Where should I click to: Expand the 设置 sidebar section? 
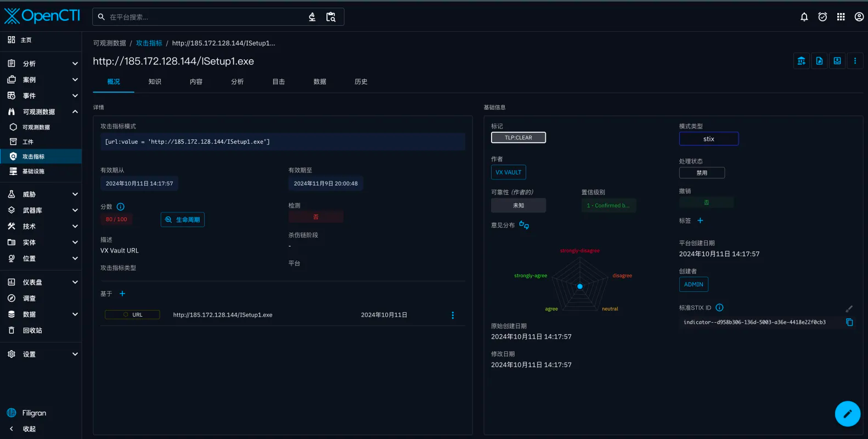tap(41, 354)
